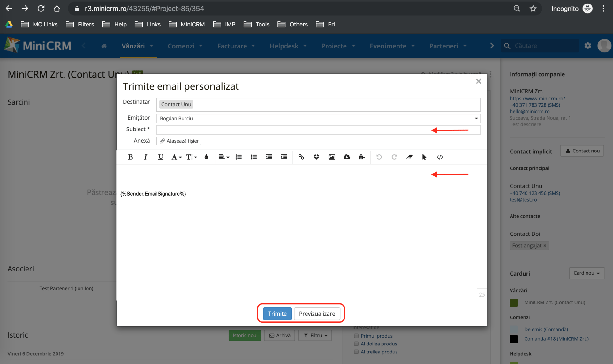Open Proiecte menu in navigation bar
The image size is (613, 364).
pyautogui.click(x=338, y=46)
